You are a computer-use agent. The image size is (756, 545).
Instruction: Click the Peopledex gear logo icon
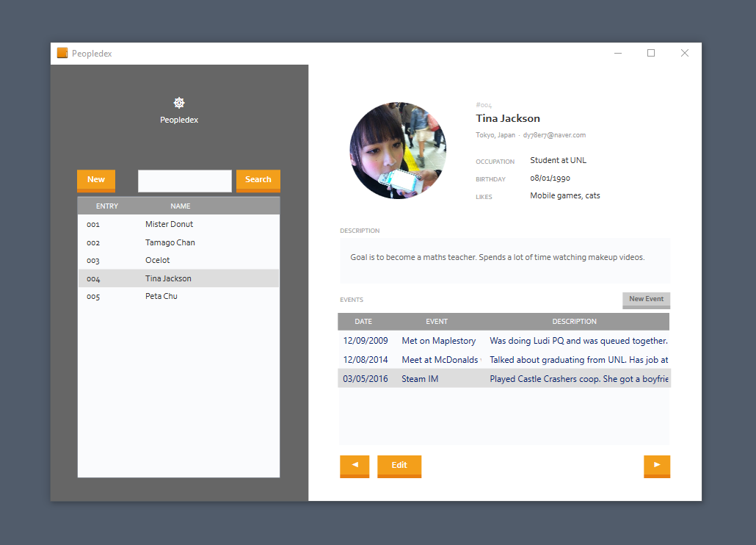tap(179, 103)
